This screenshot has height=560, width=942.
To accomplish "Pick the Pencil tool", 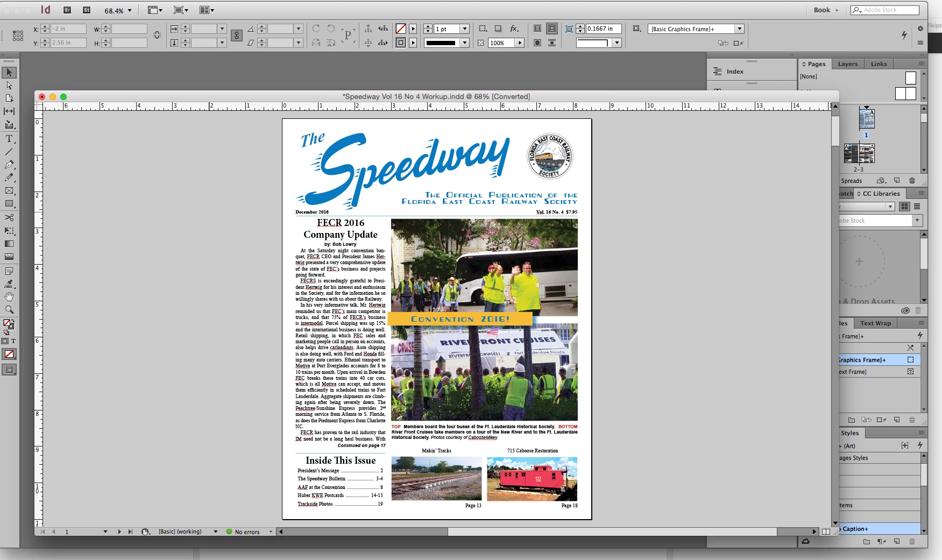I will (9, 178).
